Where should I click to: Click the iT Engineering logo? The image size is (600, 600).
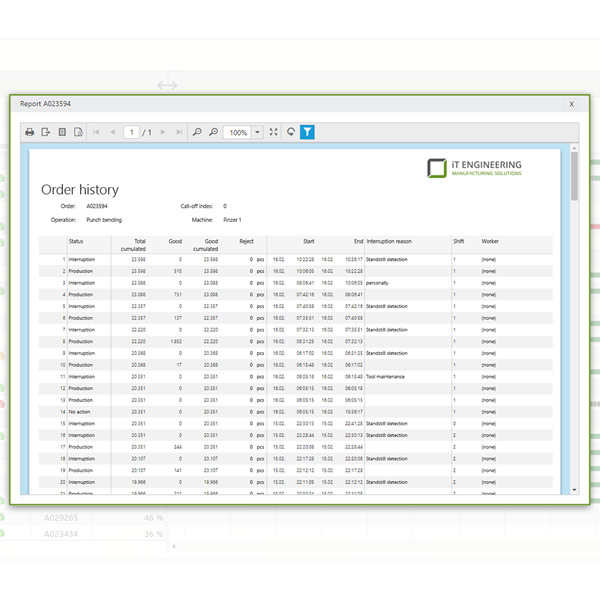(x=474, y=167)
